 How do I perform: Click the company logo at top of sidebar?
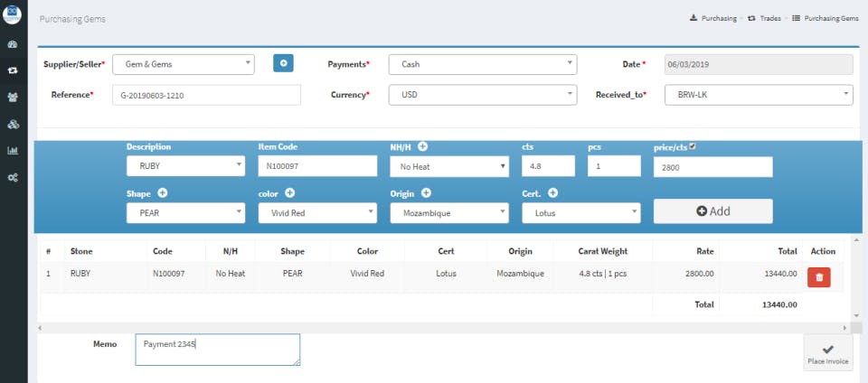[x=12, y=14]
